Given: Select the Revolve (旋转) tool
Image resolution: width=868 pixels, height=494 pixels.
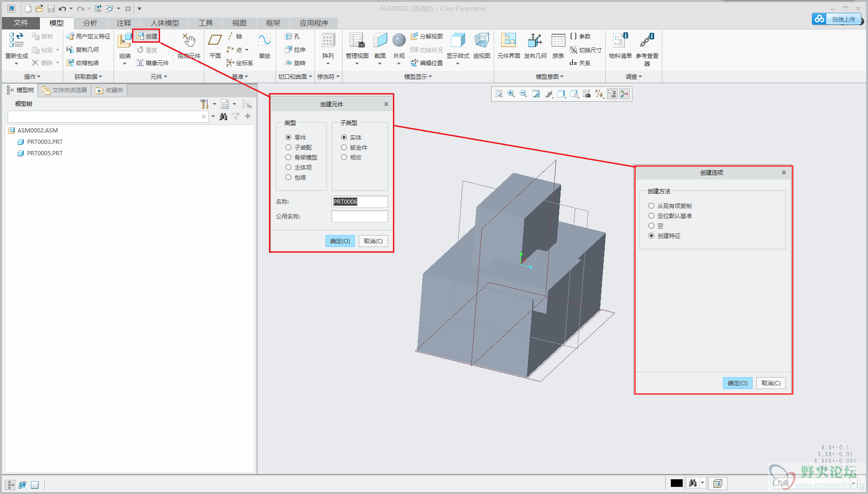Looking at the screenshot, I should pyautogui.click(x=295, y=63).
